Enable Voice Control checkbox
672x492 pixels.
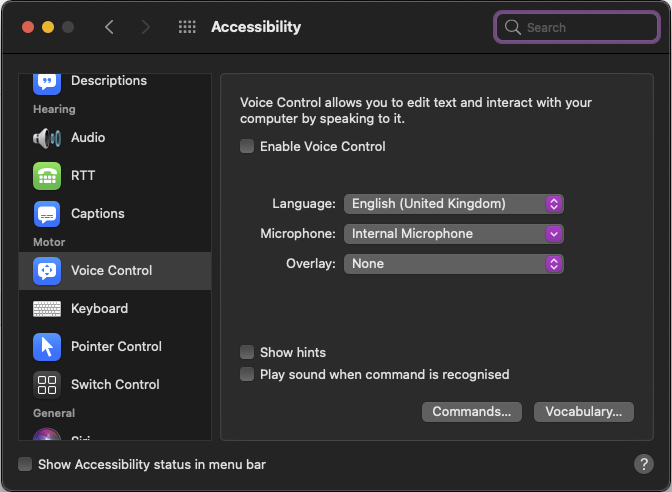247,147
